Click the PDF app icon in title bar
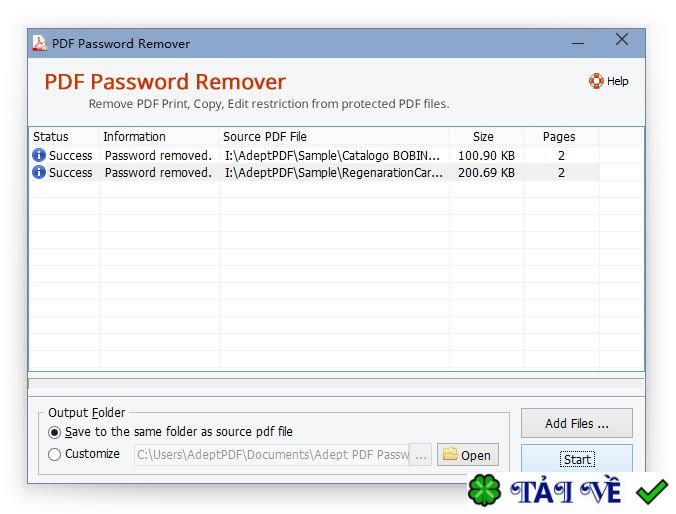Viewport: 676px width, 514px height. (x=40, y=43)
